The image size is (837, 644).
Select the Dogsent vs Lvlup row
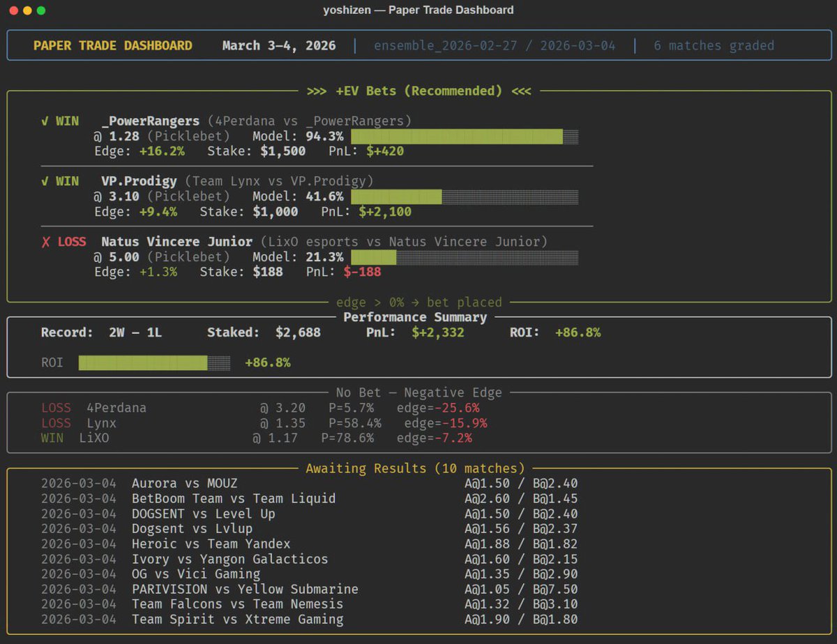309,528
